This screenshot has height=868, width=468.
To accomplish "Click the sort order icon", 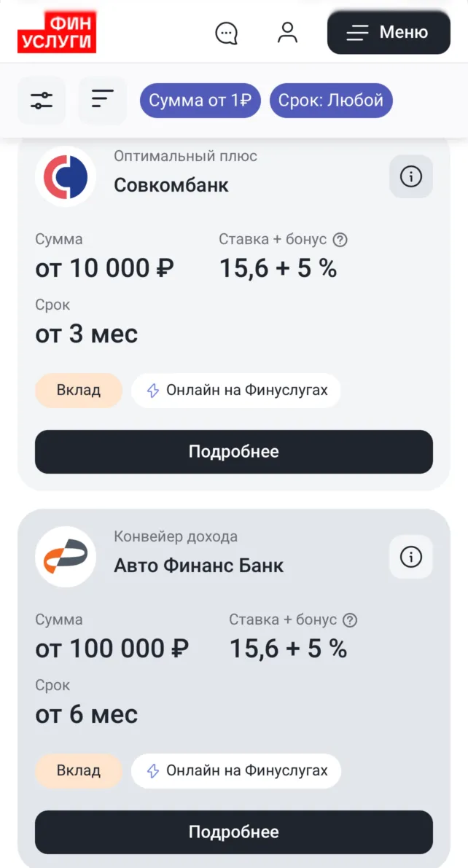I will (x=101, y=101).
